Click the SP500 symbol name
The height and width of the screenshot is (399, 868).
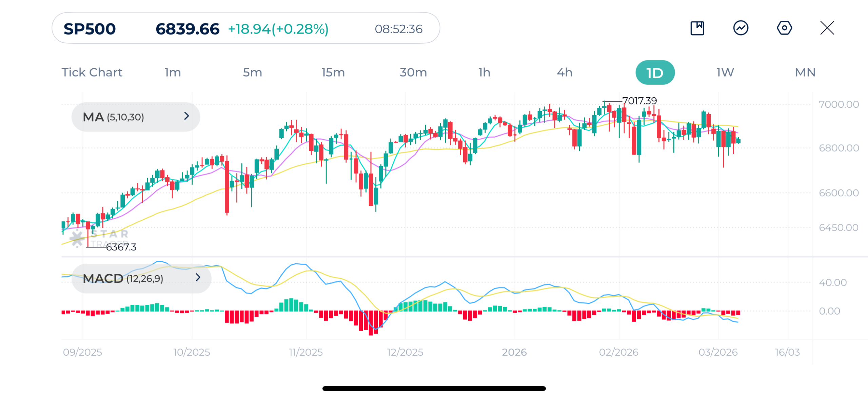click(x=89, y=28)
